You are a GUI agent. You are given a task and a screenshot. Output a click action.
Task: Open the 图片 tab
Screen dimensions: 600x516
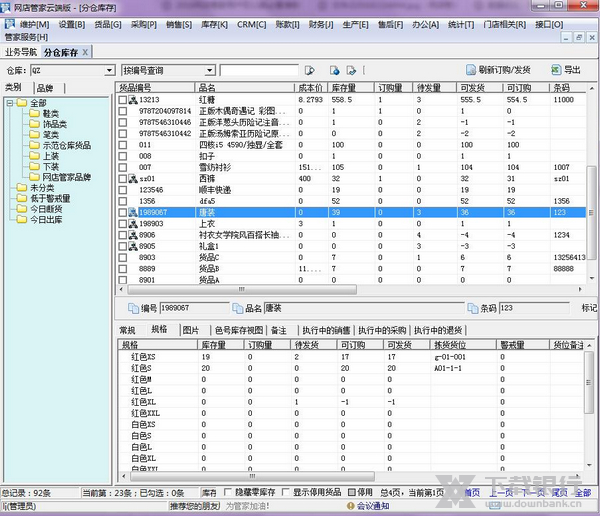click(190, 330)
